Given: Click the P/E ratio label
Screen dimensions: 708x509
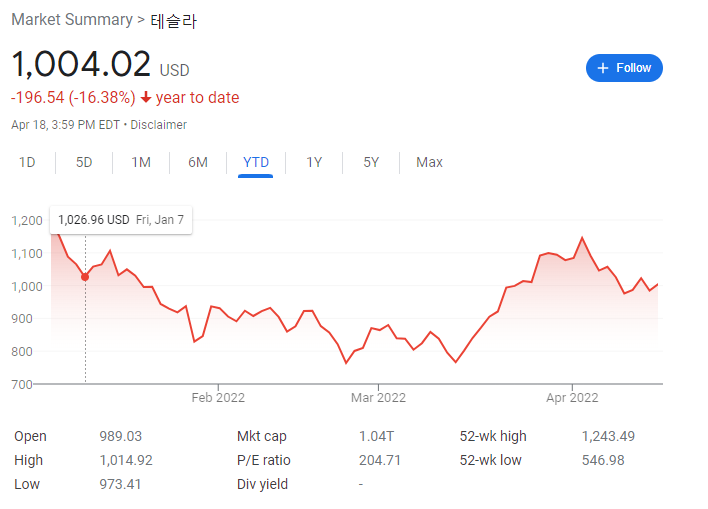Looking at the screenshot, I should pos(264,460).
